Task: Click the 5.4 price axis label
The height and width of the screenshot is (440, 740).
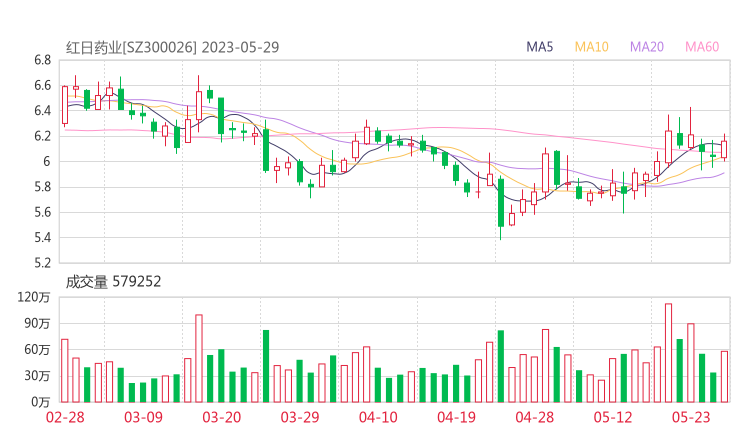Action: tap(42, 237)
